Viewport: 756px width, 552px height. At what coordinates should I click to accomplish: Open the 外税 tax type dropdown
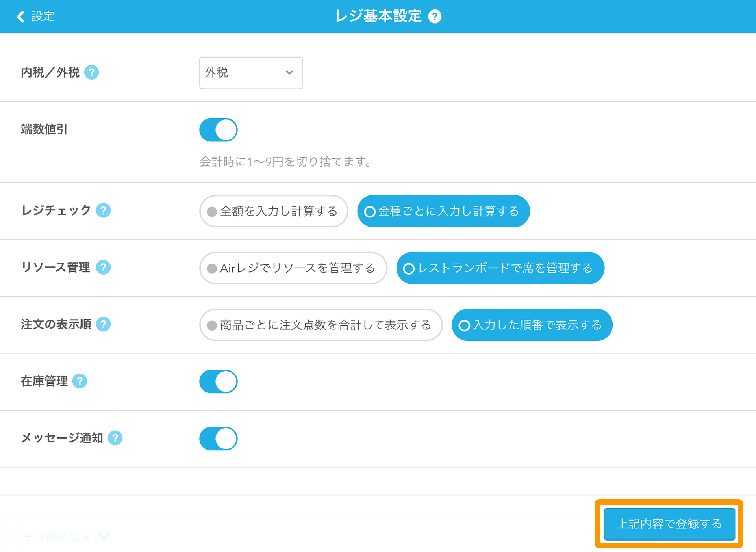(x=251, y=73)
